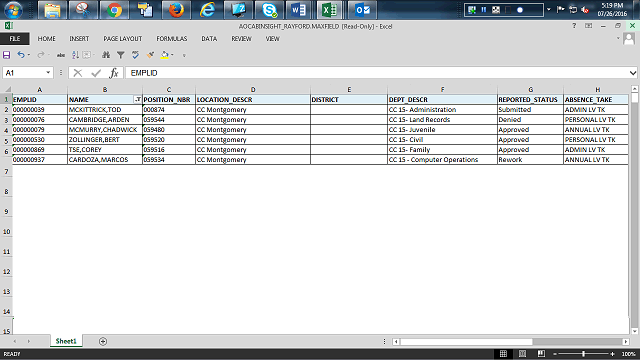Click the user account avatar icon
640x360 pixels.
629,40
